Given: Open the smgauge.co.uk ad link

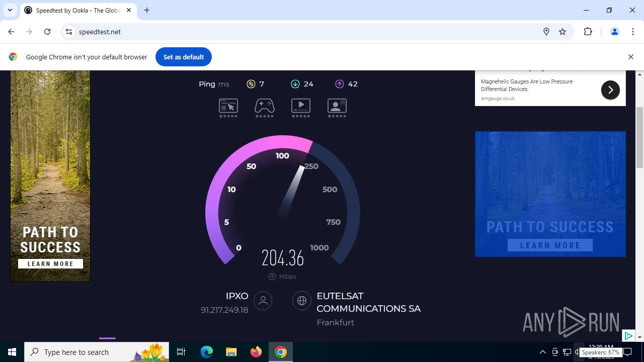Looking at the screenshot, I should (498, 99).
